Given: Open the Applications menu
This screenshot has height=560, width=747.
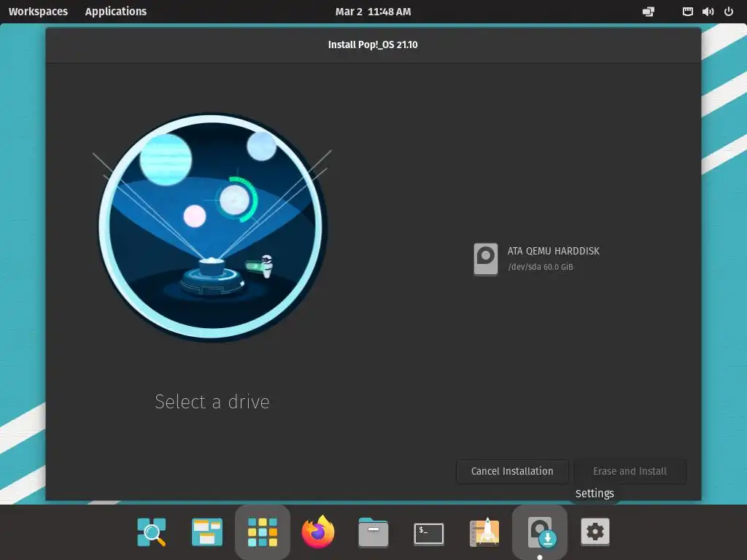Looking at the screenshot, I should (116, 12).
